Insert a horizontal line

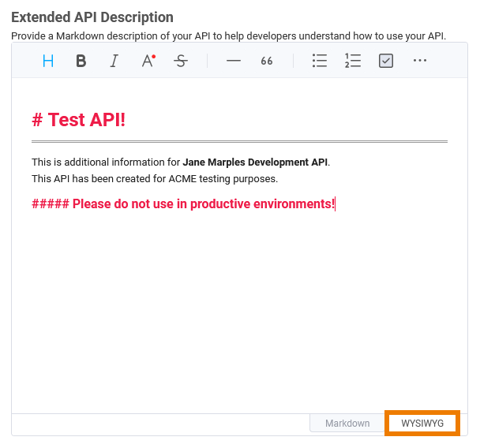click(233, 61)
